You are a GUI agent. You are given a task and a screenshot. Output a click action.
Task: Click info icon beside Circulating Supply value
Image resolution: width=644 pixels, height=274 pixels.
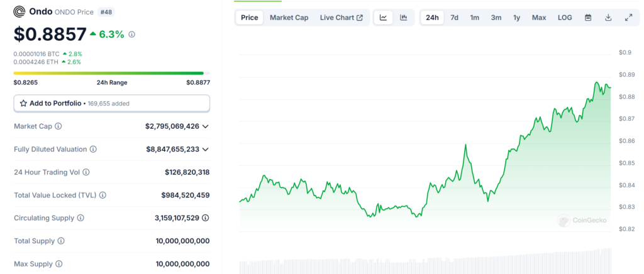pos(206,218)
